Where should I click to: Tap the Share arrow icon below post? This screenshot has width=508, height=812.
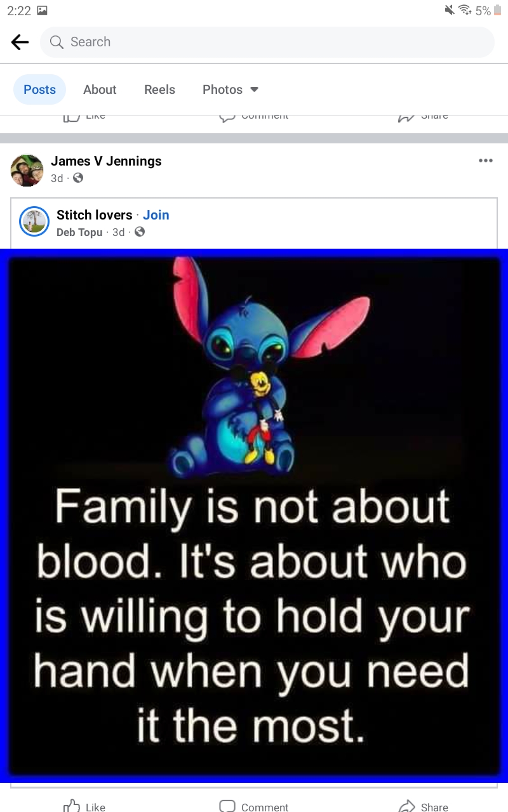[x=406, y=806]
